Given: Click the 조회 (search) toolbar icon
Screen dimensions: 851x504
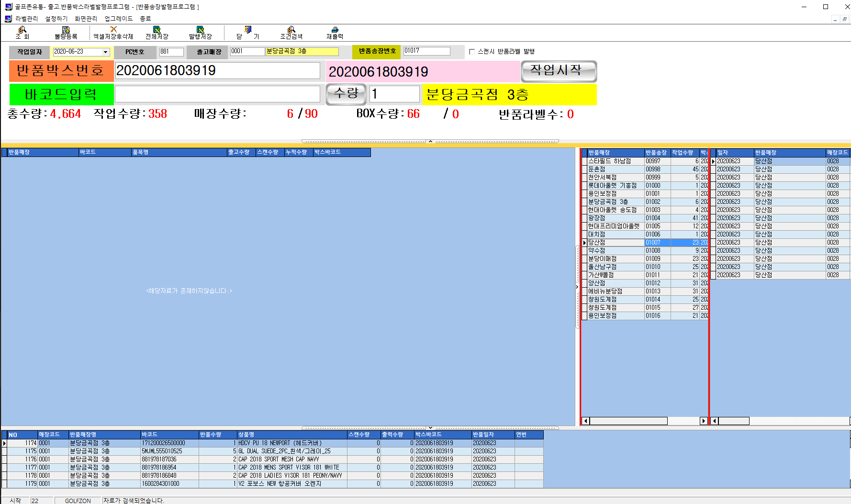Looking at the screenshot, I should tap(22, 30).
